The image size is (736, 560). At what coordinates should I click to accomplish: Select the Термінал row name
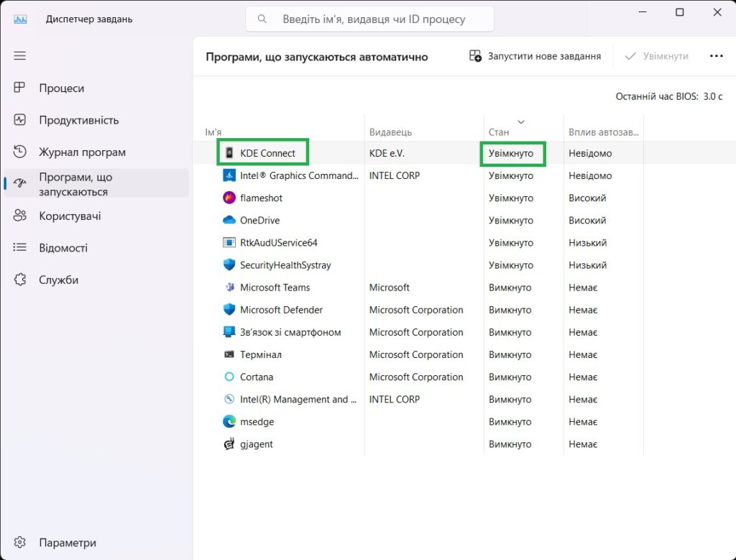coord(261,355)
